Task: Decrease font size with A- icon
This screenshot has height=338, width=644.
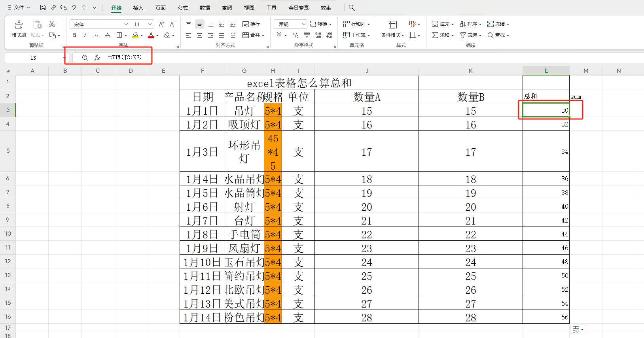Action: (172, 24)
